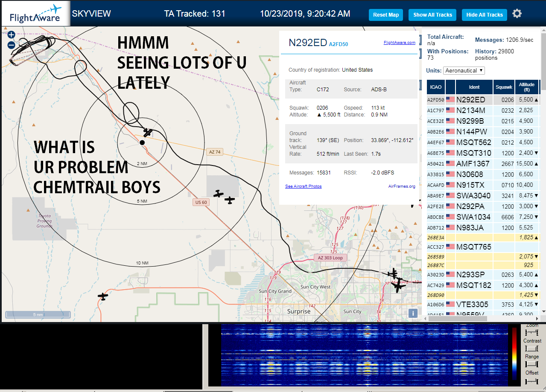Zoom in on the map with plus
Image resolution: width=546 pixels, height=392 pixels.
click(x=12, y=35)
